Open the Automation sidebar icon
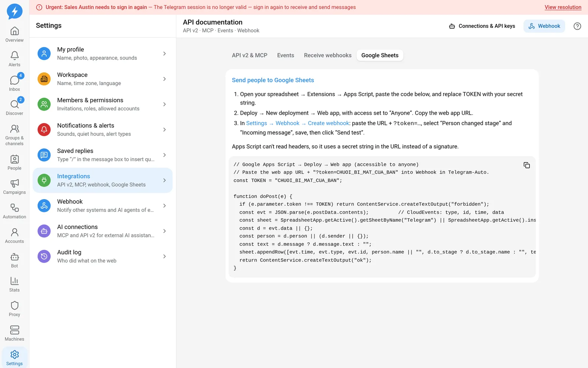The height and width of the screenshot is (368, 588). click(x=14, y=212)
